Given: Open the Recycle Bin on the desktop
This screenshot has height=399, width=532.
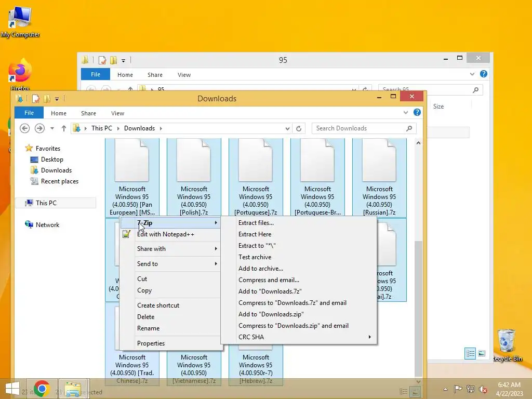Looking at the screenshot, I should [x=507, y=345].
